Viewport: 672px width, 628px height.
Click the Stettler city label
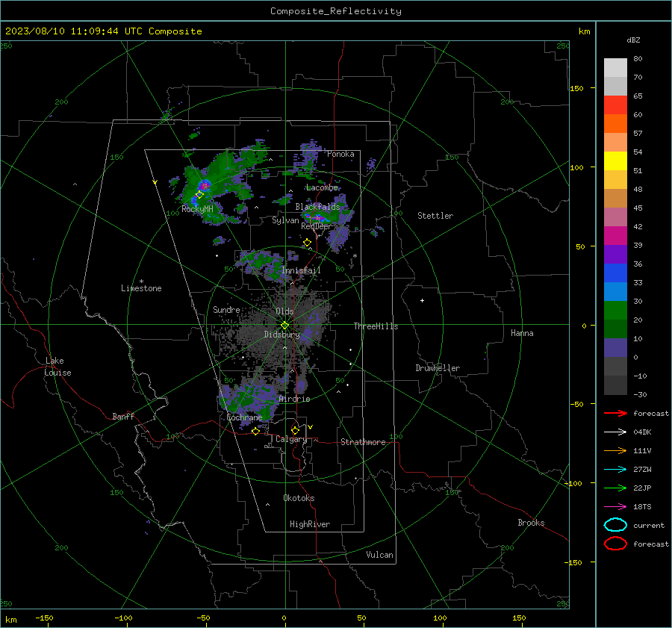[435, 216]
